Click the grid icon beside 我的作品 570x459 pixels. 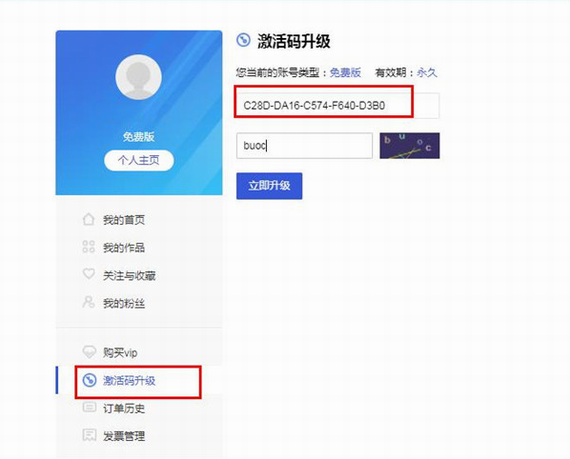(88, 247)
